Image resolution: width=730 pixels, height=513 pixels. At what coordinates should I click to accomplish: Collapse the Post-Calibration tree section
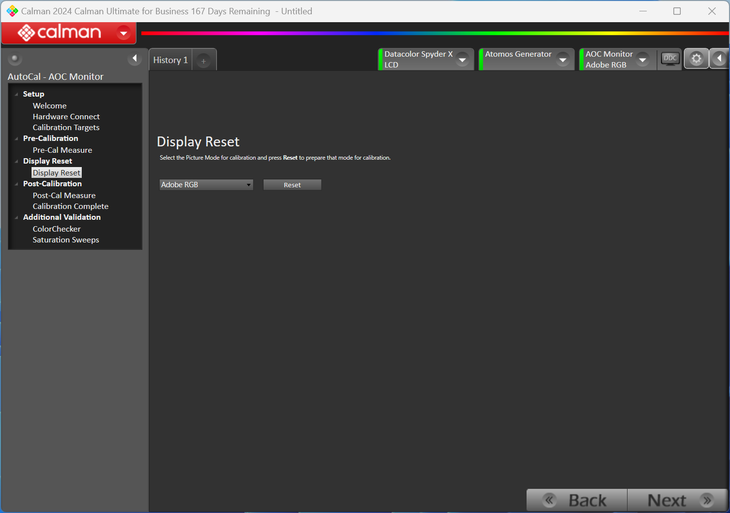tap(17, 184)
